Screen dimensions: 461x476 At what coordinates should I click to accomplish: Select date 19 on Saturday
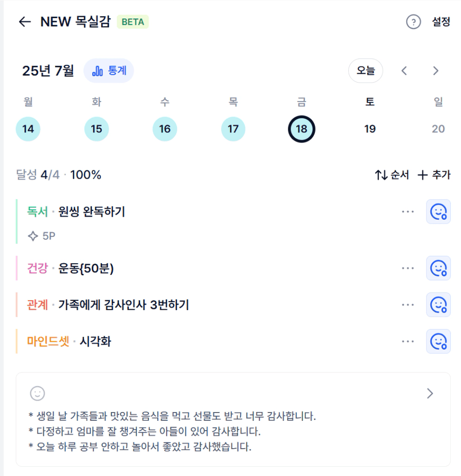370,129
